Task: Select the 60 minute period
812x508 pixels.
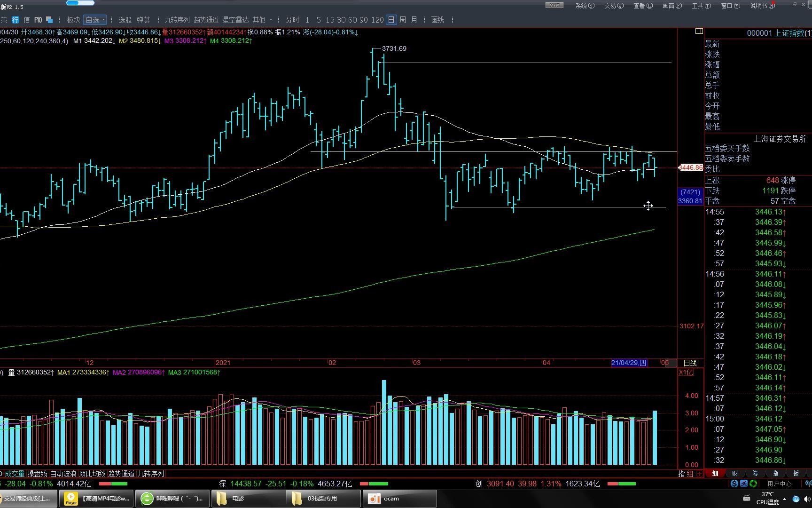Action: click(352, 20)
